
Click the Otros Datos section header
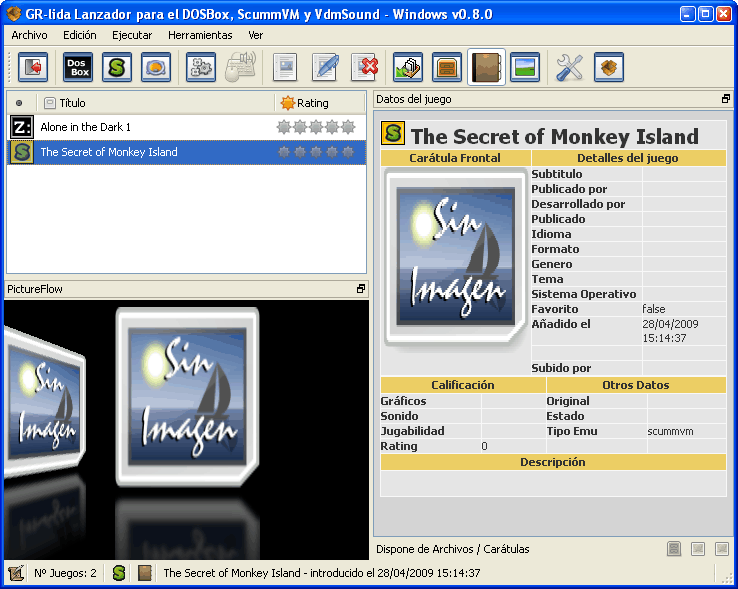(636, 385)
